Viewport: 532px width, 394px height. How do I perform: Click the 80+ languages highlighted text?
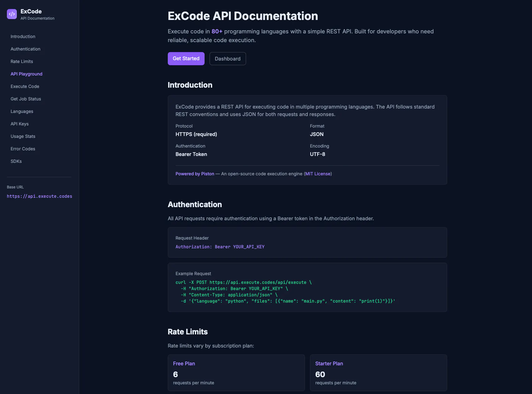217,32
